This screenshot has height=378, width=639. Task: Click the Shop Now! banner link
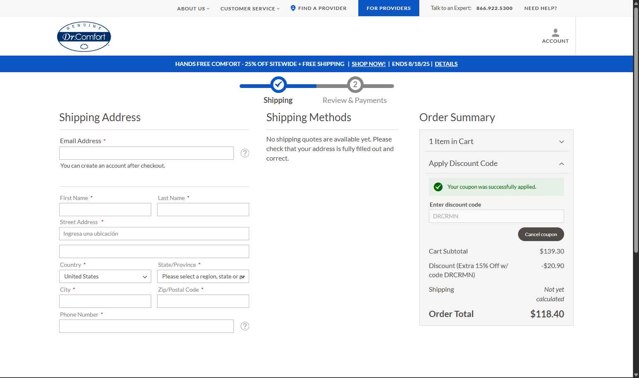368,64
